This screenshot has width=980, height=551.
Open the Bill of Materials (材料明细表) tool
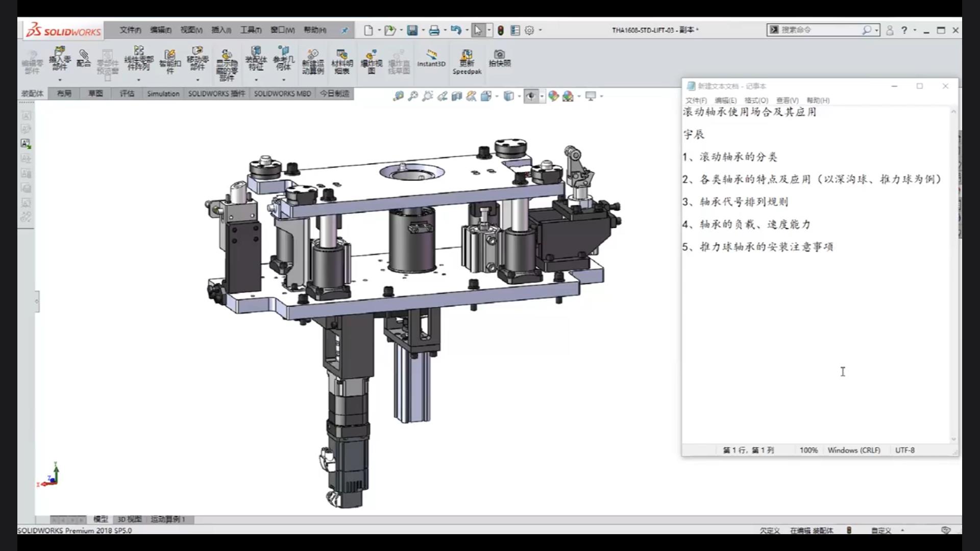click(342, 62)
